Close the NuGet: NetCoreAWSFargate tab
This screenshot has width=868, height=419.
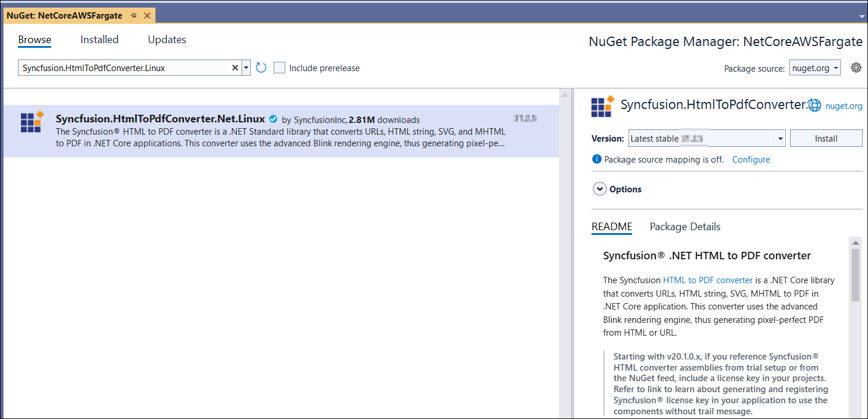[x=147, y=16]
